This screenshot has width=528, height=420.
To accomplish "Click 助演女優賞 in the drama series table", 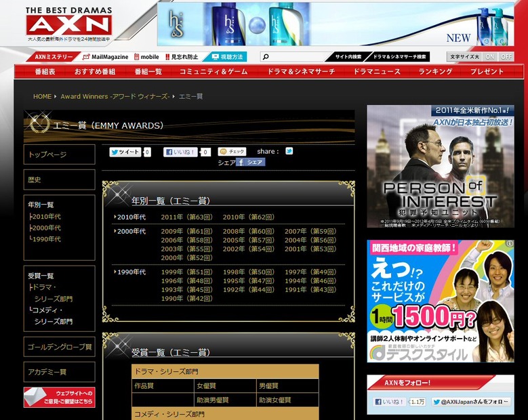I will click(x=275, y=400).
